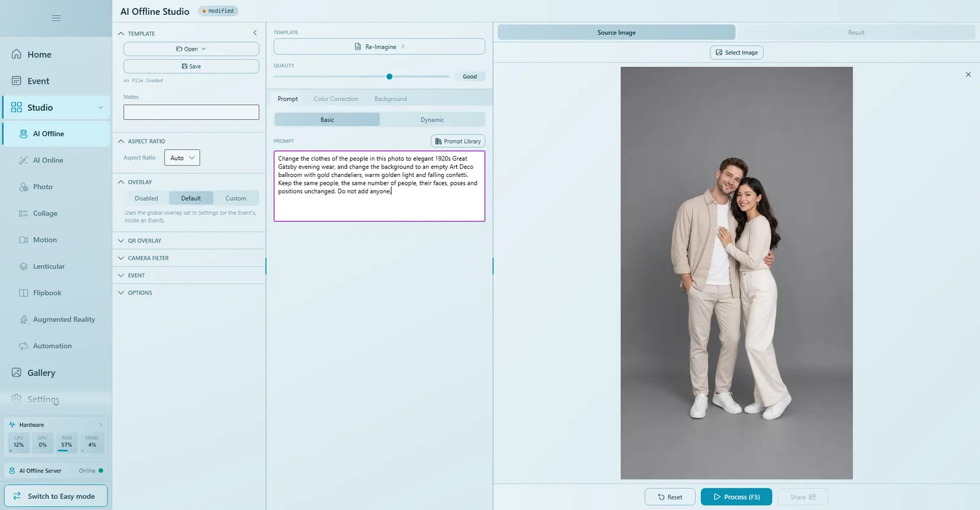The image size is (980, 510).
Task: Collapse the Studio sidebar group
Action: point(100,108)
